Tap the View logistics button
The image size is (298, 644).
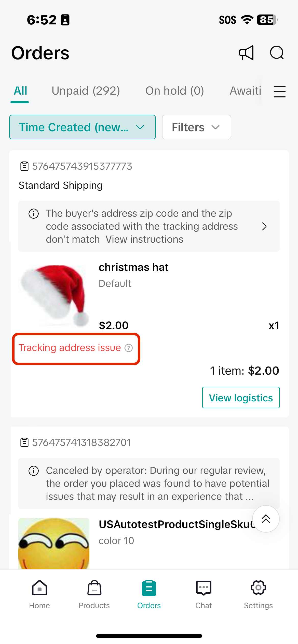pos(241,398)
